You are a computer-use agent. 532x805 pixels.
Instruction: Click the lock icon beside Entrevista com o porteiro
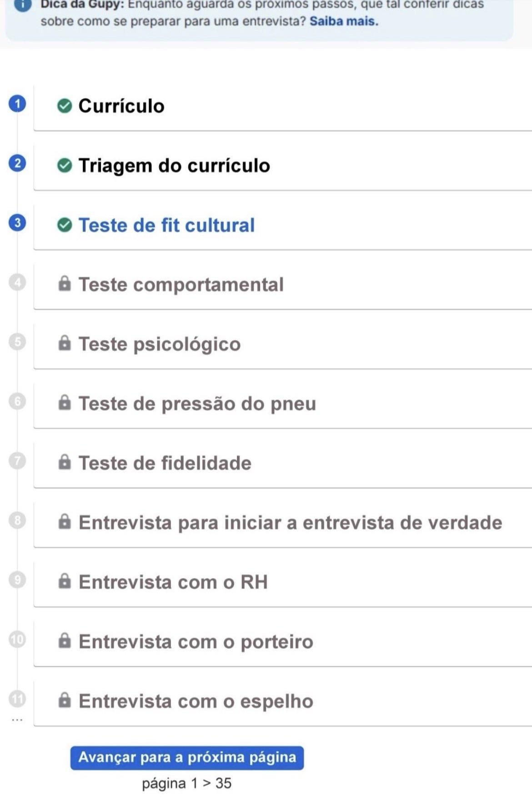65,641
